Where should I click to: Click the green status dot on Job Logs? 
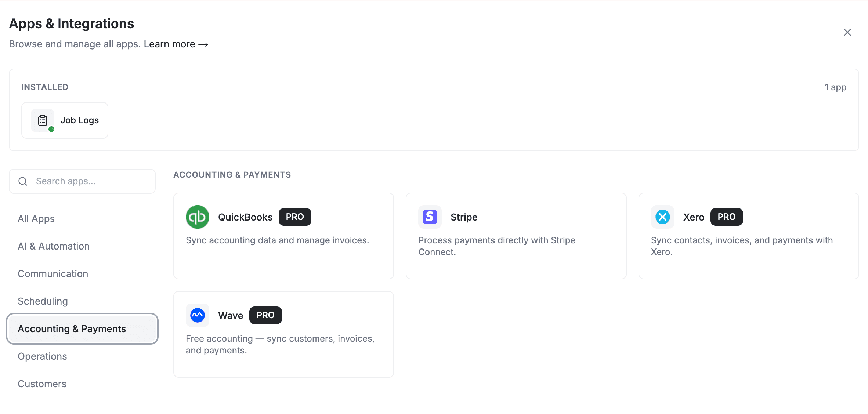[51, 129]
